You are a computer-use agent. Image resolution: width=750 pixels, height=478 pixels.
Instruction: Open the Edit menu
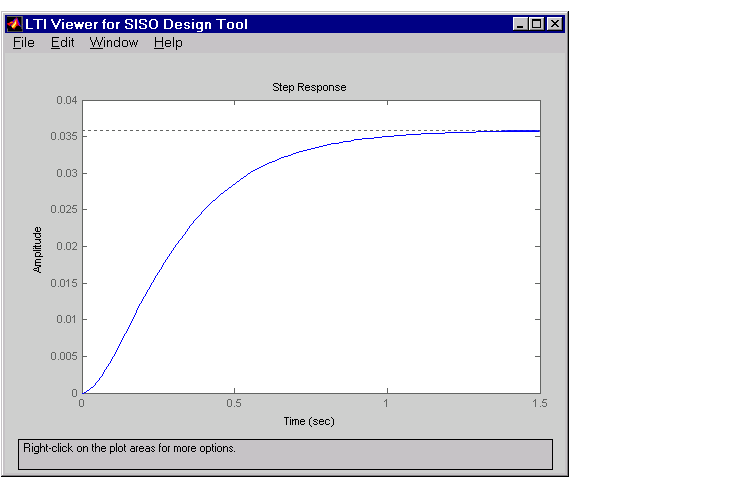(63, 43)
